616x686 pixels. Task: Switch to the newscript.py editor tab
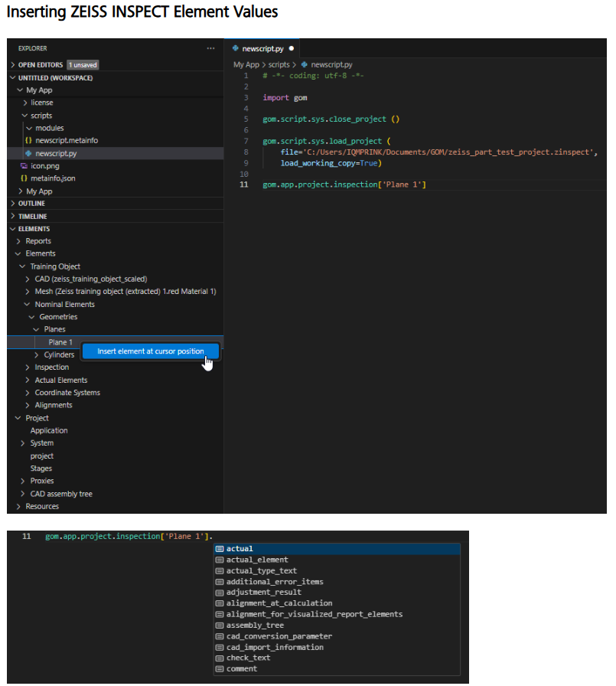262,48
